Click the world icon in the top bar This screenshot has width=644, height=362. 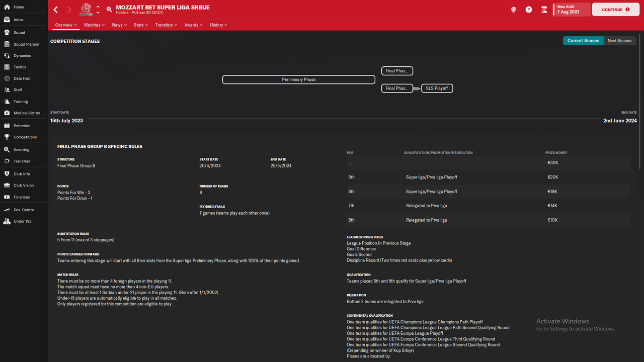point(513,10)
